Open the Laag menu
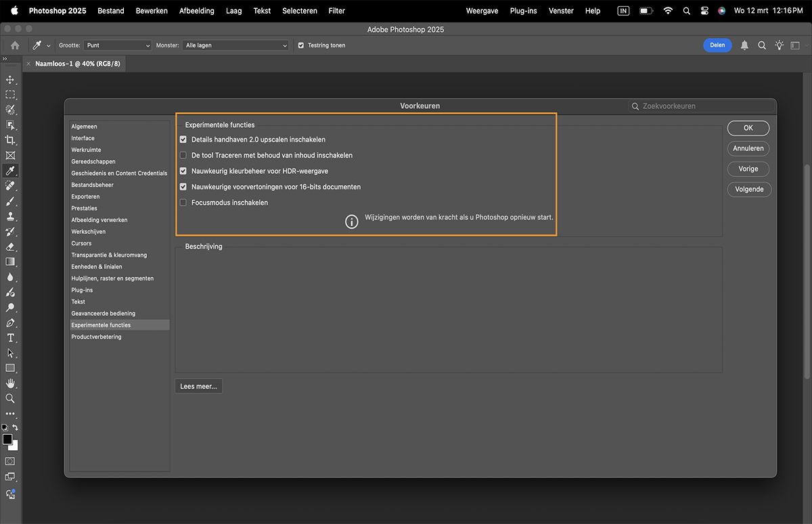 click(x=233, y=11)
